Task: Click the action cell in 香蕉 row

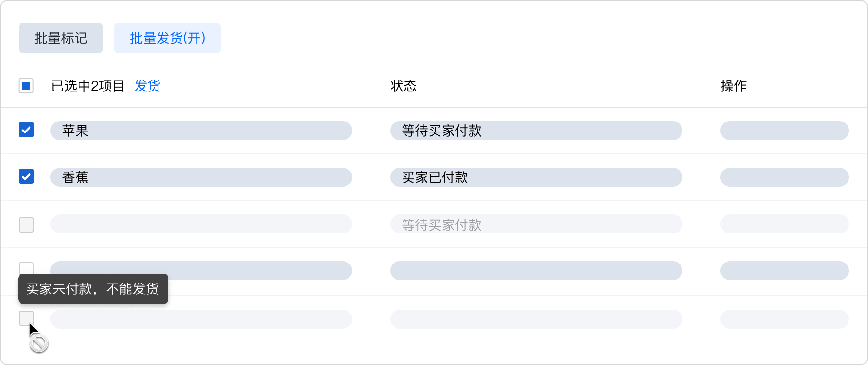Action: [x=784, y=177]
